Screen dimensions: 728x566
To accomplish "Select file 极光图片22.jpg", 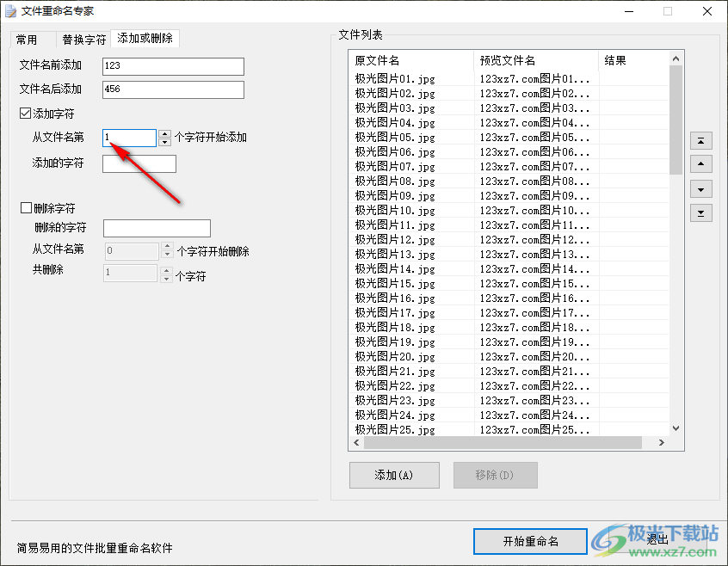I will (x=395, y=386).
